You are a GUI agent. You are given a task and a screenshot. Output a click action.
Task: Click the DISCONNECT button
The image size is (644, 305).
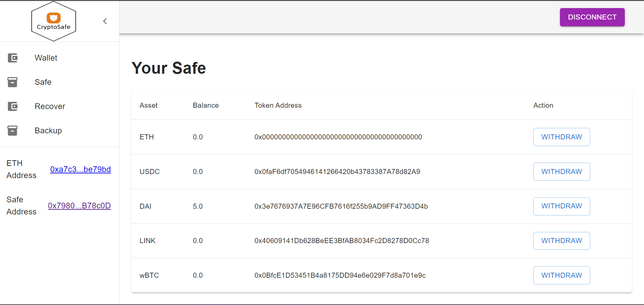592,17
